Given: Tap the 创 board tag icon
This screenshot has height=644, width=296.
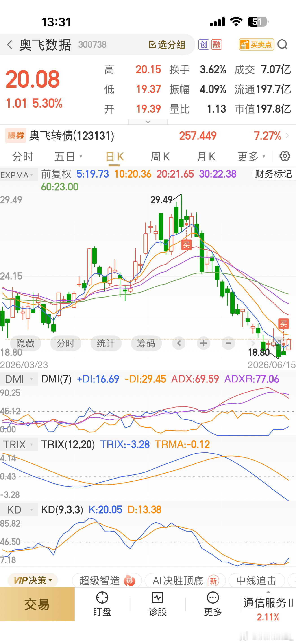Looking at the screenshot, I should (x=204, y=45).
